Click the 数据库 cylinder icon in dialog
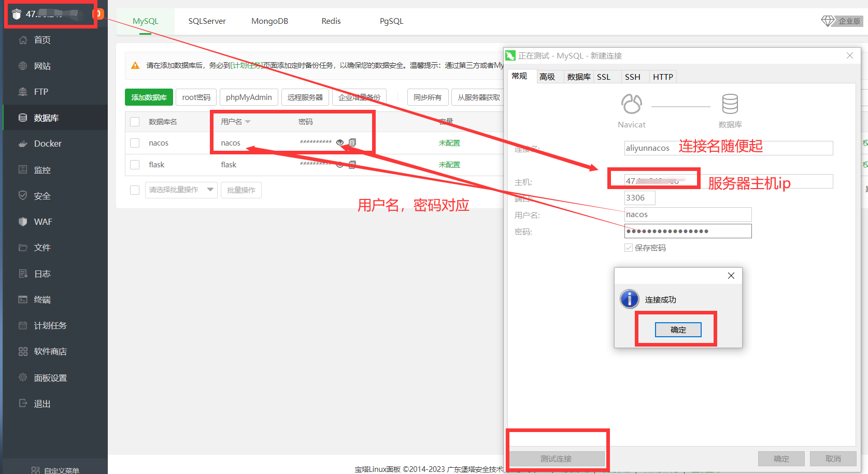This screenshot has width=868, height=474. [x=730, y=104]
